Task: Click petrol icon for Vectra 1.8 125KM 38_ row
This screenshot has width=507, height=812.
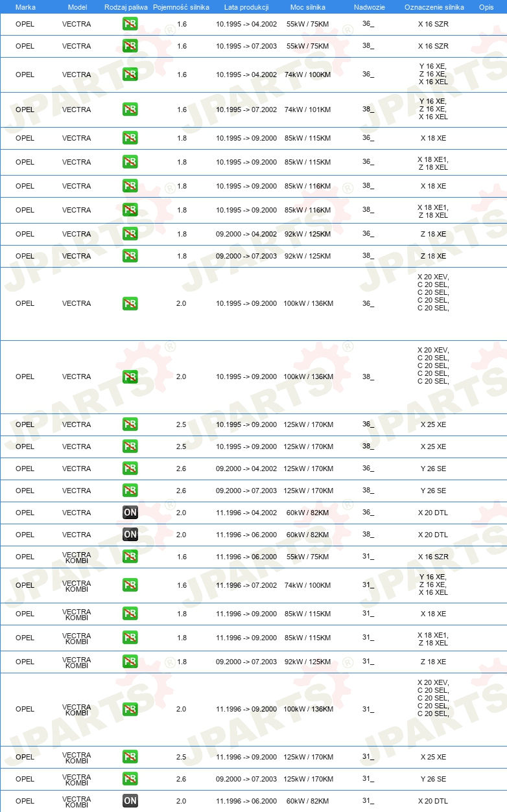Action: point(130,256)
